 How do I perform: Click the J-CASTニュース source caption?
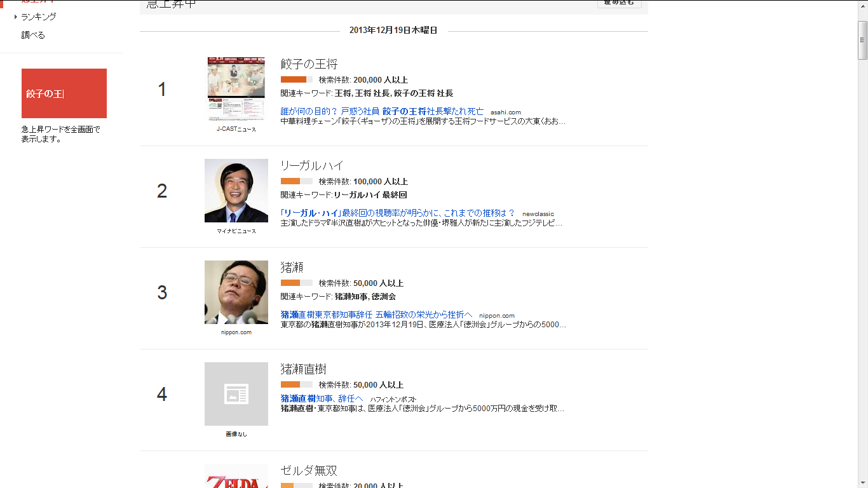click(236, 129)
